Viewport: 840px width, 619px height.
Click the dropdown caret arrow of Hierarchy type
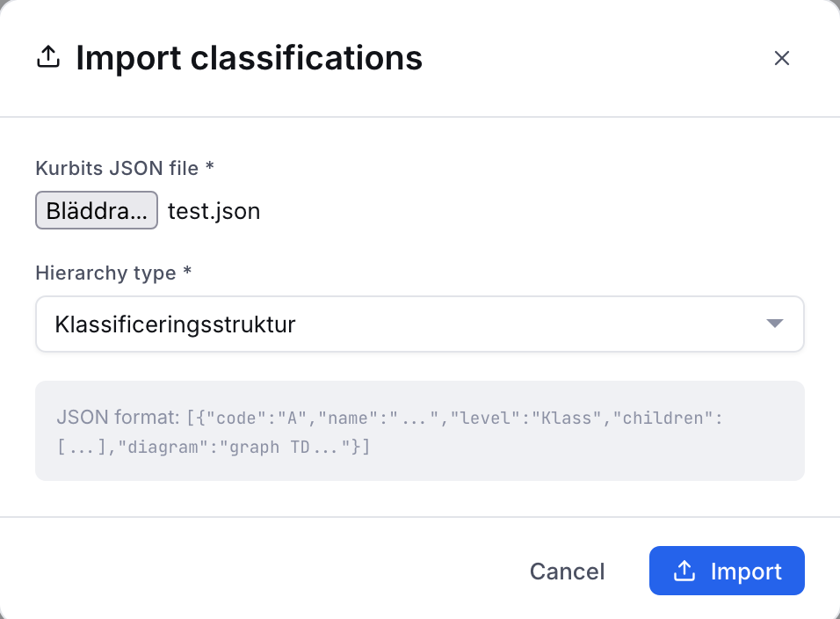(x=775, y=324)
